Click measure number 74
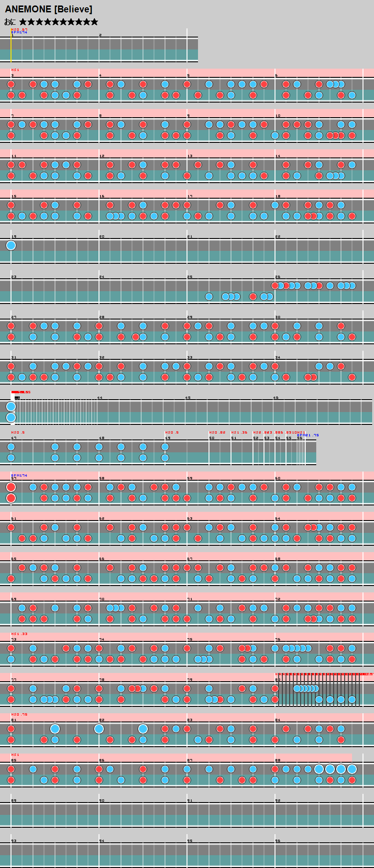 102,640
